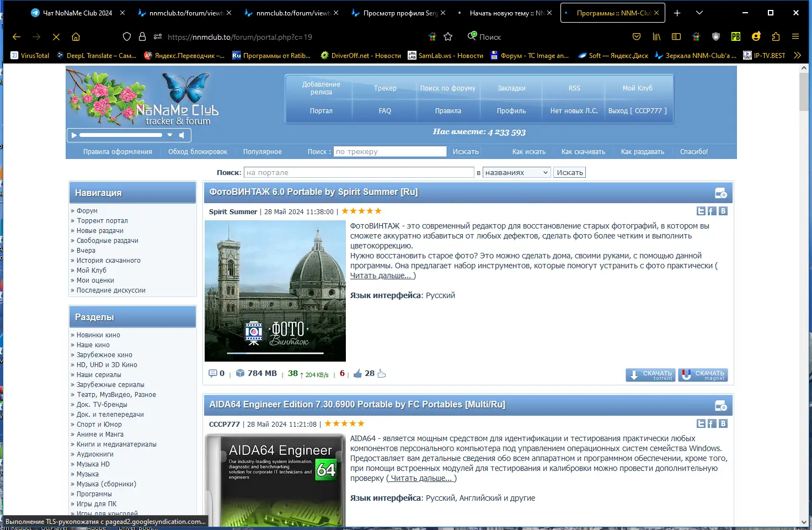Click the disc icon in AIDA64 header
812x530 pixels.
(x=721, y=405)
